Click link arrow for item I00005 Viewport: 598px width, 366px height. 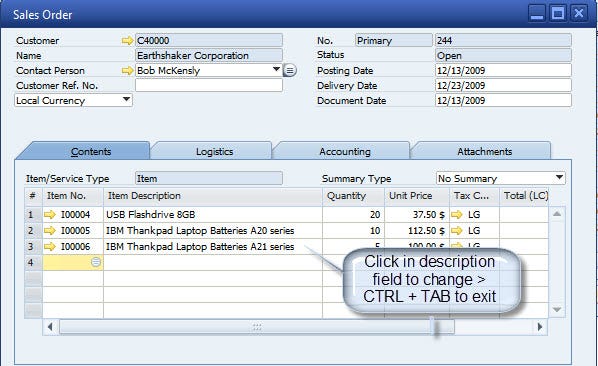[x=50, y=231]
